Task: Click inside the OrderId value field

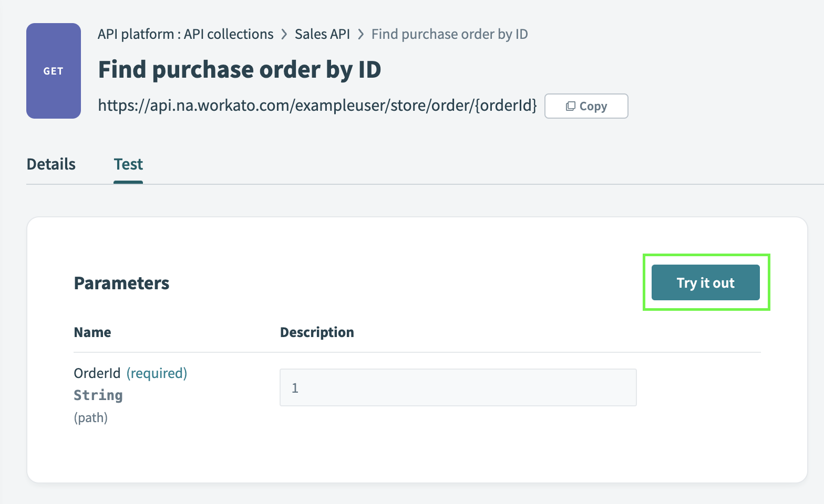Action: click(457, 387)
